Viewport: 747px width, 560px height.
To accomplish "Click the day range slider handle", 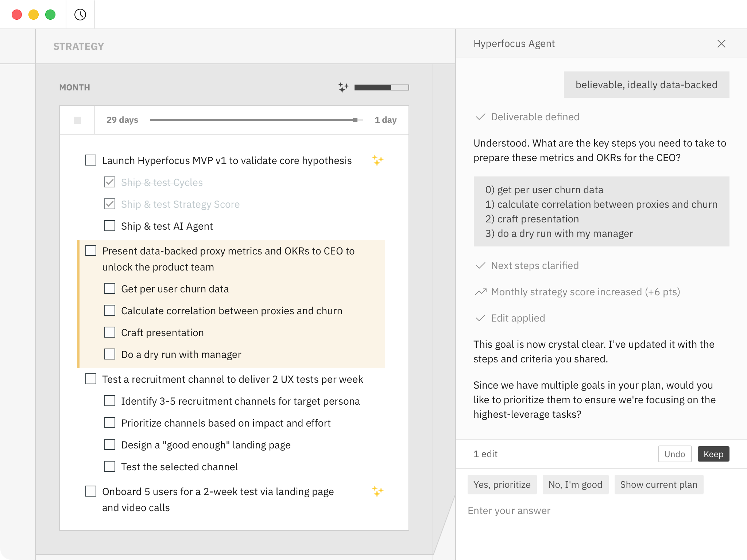I will point(356,120).
